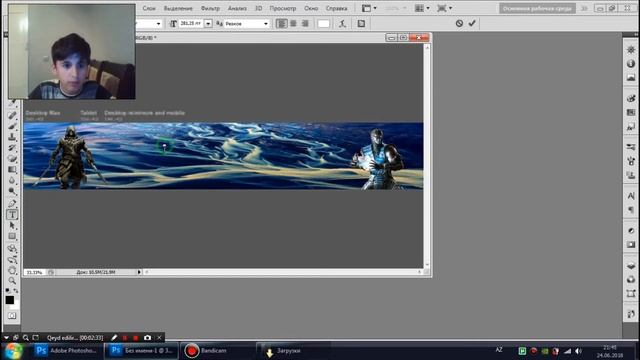Select the History Brush tool

[x=12, y=148]
